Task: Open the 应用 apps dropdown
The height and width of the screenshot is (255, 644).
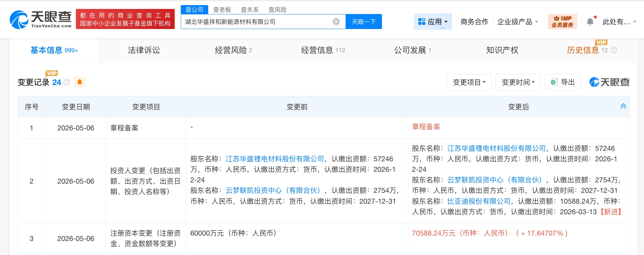Action: [x=433, y=22]
